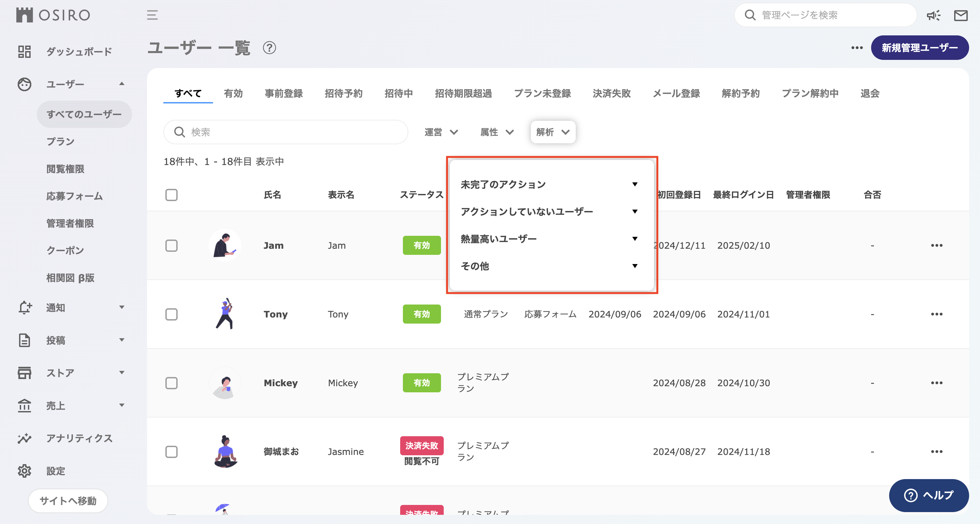The height and width of the screenshot is (524, 980).
Task: Check the checkbox for Jam's row
Action: click(x=171, y=245)
